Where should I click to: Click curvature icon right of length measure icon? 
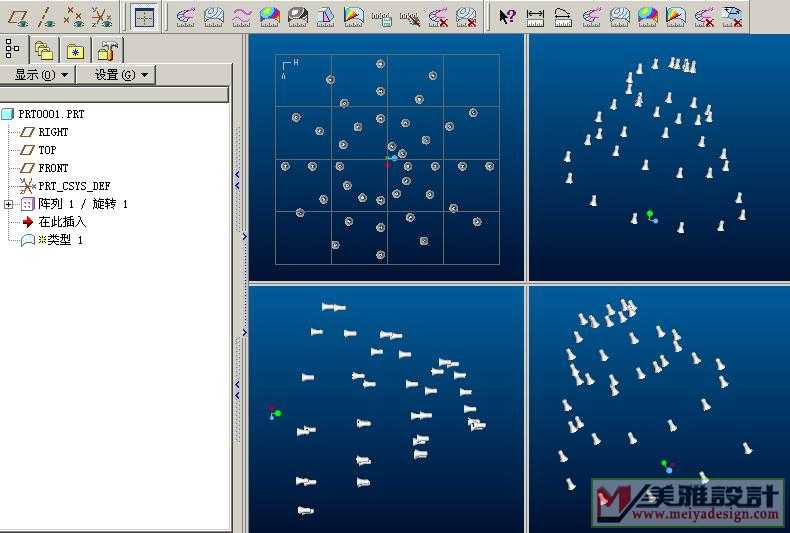591,17
